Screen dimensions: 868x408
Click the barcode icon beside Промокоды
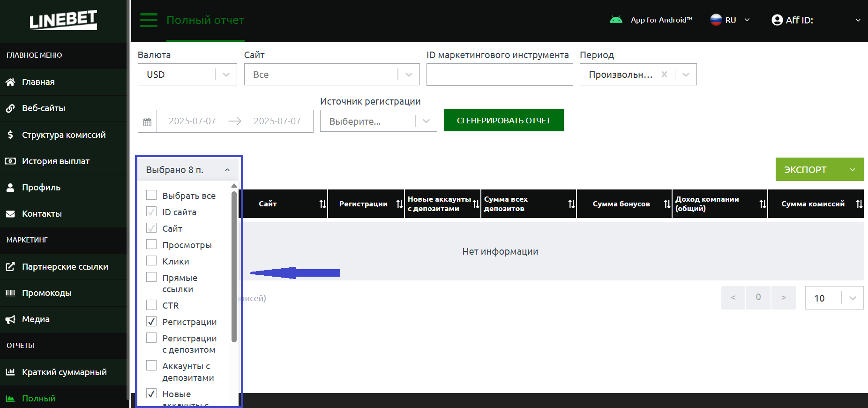[10, 293]
